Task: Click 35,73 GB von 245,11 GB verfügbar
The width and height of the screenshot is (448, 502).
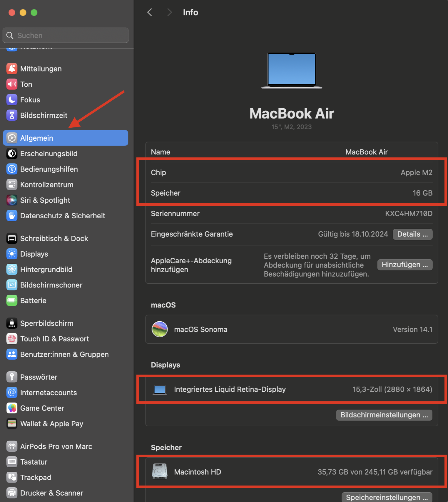Action: [x=375, y=472]
